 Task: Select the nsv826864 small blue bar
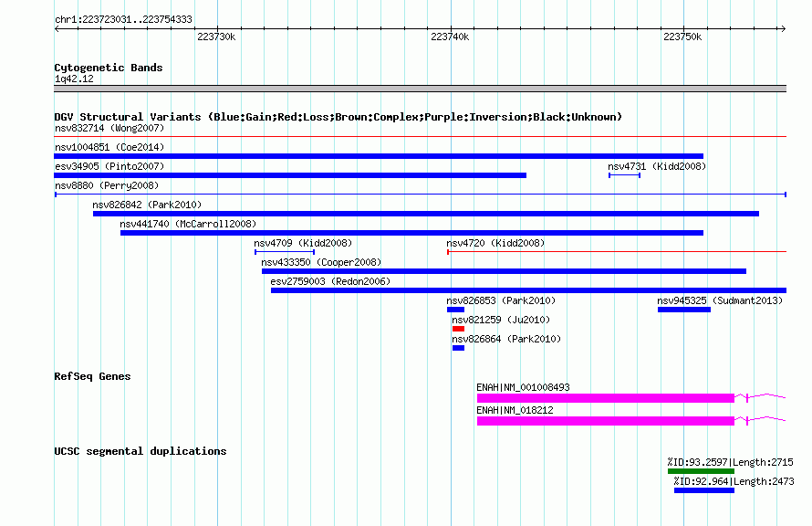tap(458, 348)
